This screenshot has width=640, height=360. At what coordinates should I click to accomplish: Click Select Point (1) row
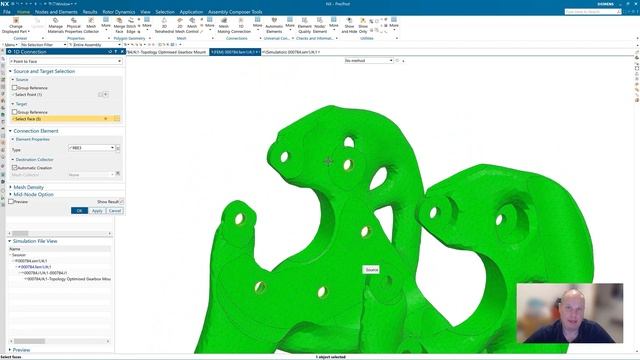pos(66,94)
